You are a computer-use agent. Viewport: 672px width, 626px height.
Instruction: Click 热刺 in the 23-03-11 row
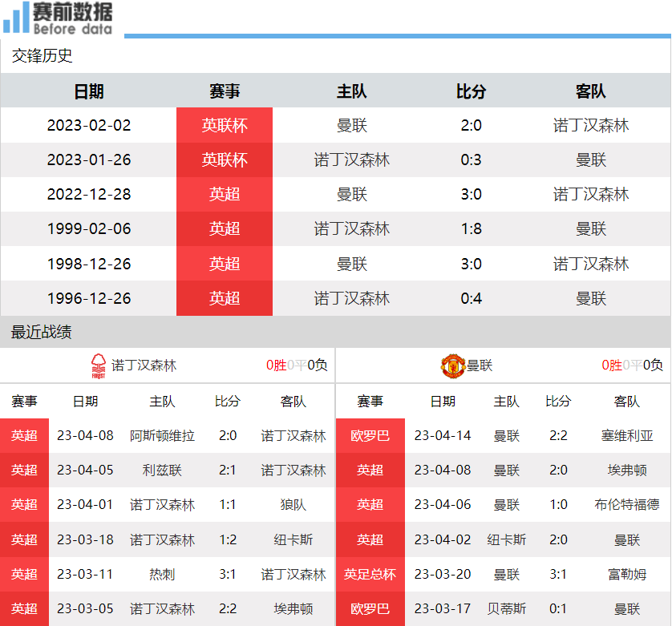point(163,574)
